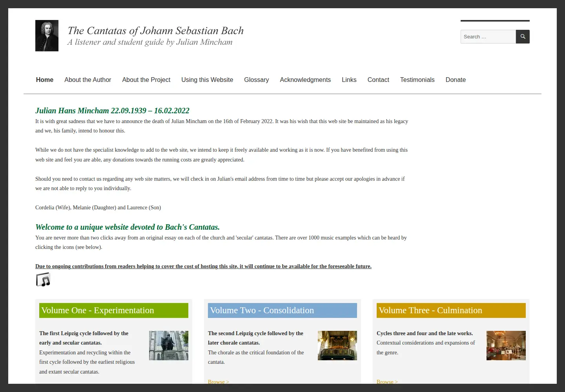The width and height of the screenshot is (565, 392).
Task: Click the underlined ongoing contributions notice
Action: pos(203,267)
